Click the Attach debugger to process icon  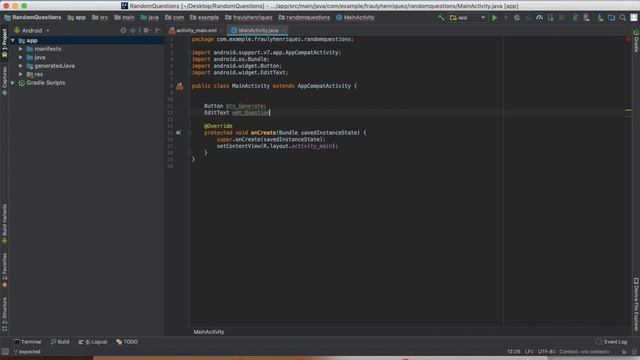click(551, 18)
